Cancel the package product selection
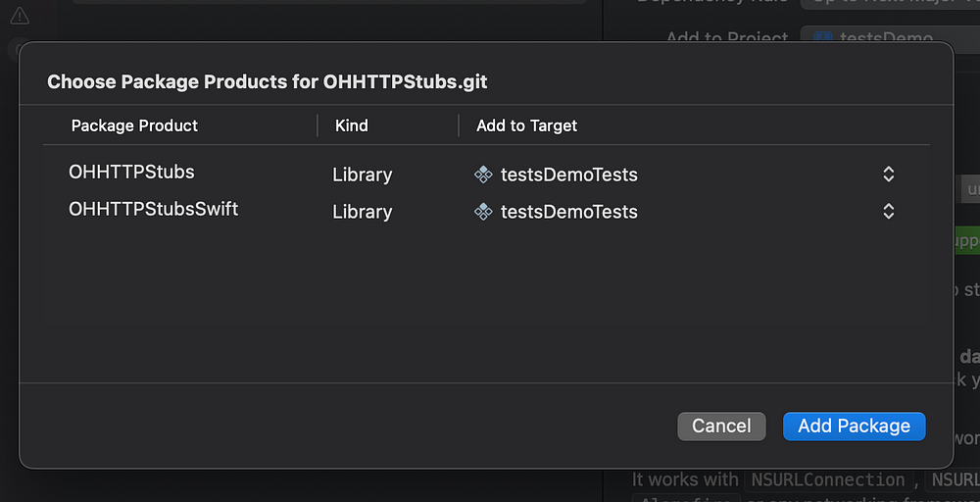This screenshot has width=980, height=502. coord(721,426)
